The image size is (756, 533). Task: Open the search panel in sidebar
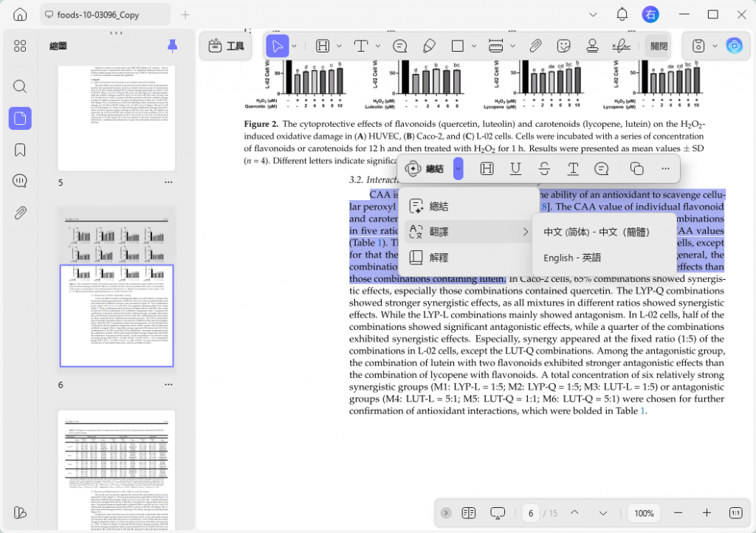pos(20,87)
